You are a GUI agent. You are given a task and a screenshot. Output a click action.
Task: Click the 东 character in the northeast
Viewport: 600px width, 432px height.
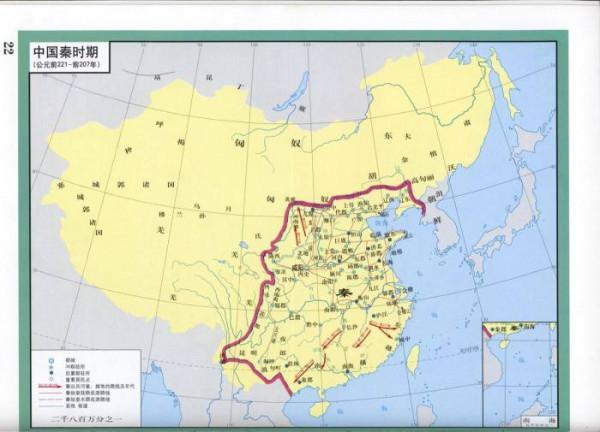(388, 133)
